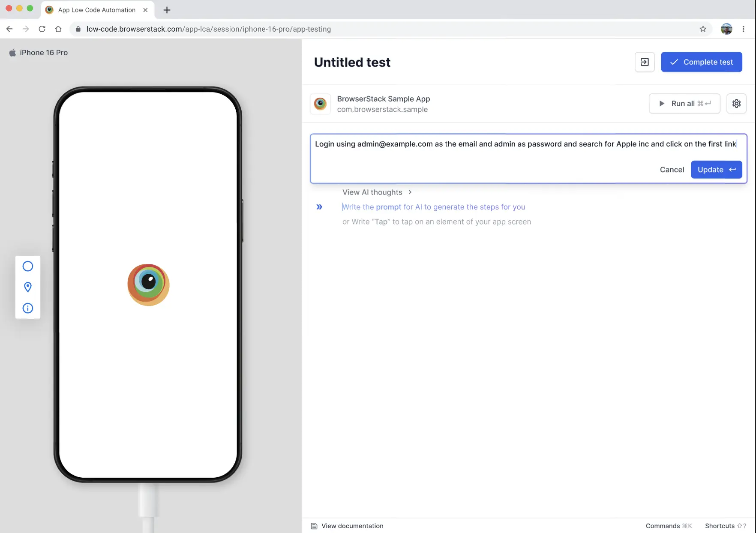The height and width of the screenshot is (533, 756).
Task: Click the Update button
Action: [x=716, y=170]
